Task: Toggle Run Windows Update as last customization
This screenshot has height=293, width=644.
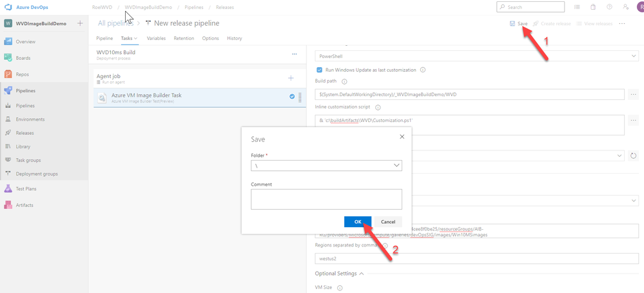Action: (x=319, y=70)
